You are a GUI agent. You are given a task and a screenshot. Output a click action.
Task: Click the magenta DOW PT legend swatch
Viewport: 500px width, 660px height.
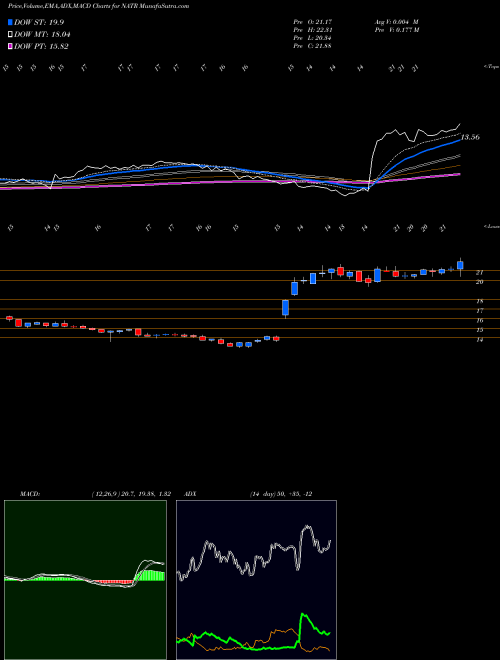point(10,46)
